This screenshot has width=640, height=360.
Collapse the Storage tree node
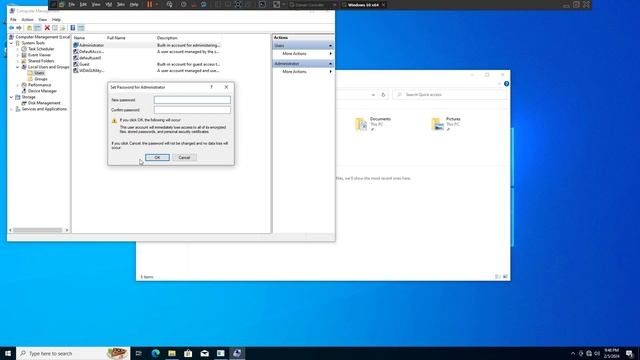pos(11,97)
